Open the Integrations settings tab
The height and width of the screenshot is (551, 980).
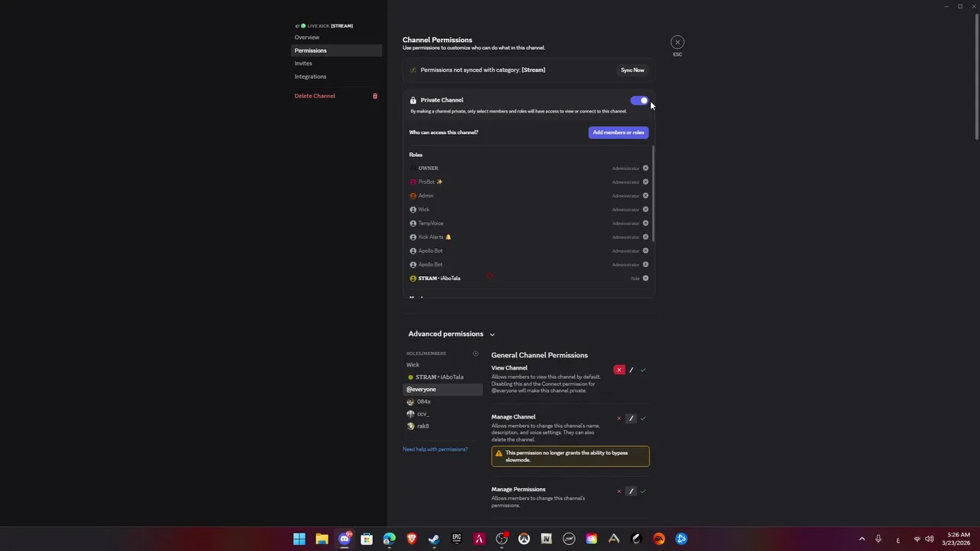[337, 77]
